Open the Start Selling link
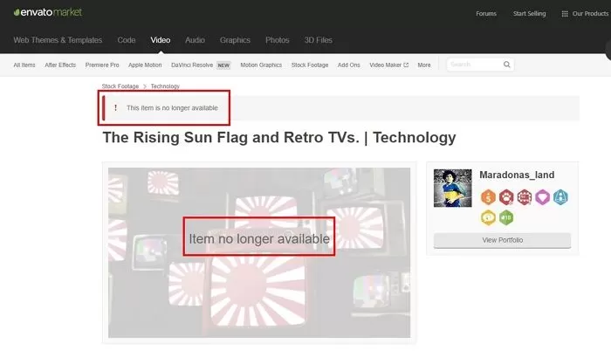The image size is (611, 364). [530, 14]
